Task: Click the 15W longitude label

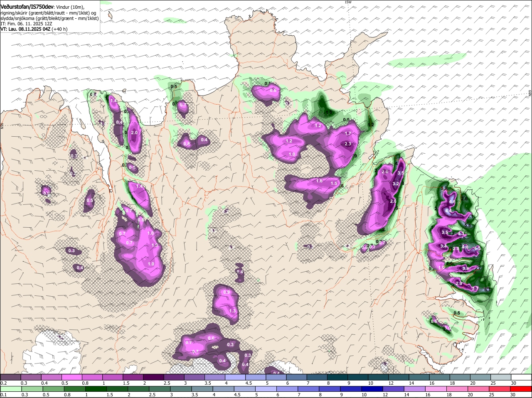Action: click(x=348, y=2)
